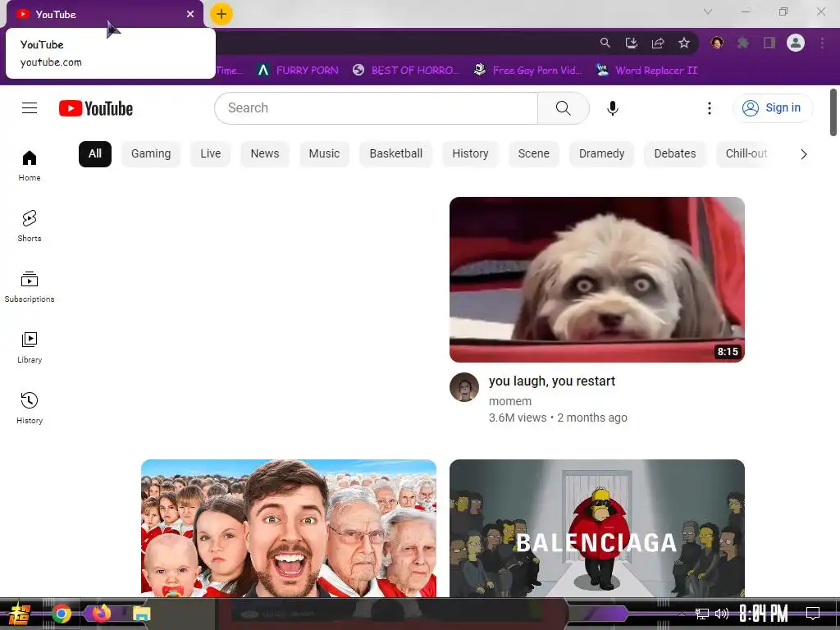The width and height of the screenshot is (840, 630).
Task: Open the notification center icon
Action: click(x=813, y=614)
